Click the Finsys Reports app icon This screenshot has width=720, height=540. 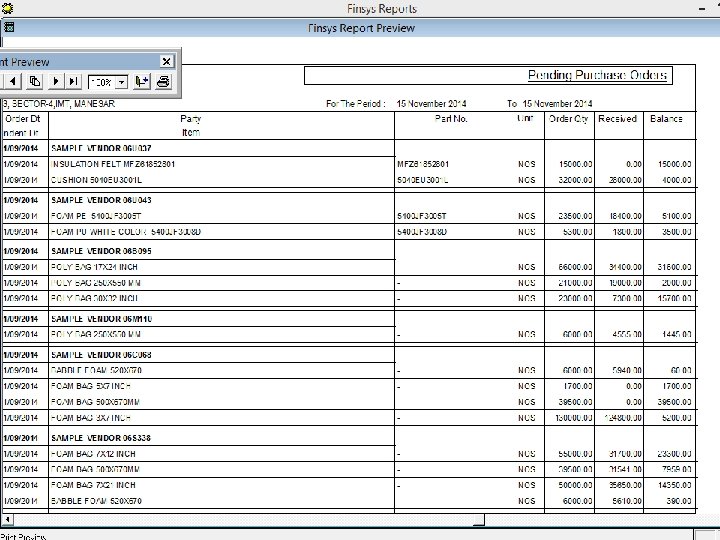click(7, 8)
